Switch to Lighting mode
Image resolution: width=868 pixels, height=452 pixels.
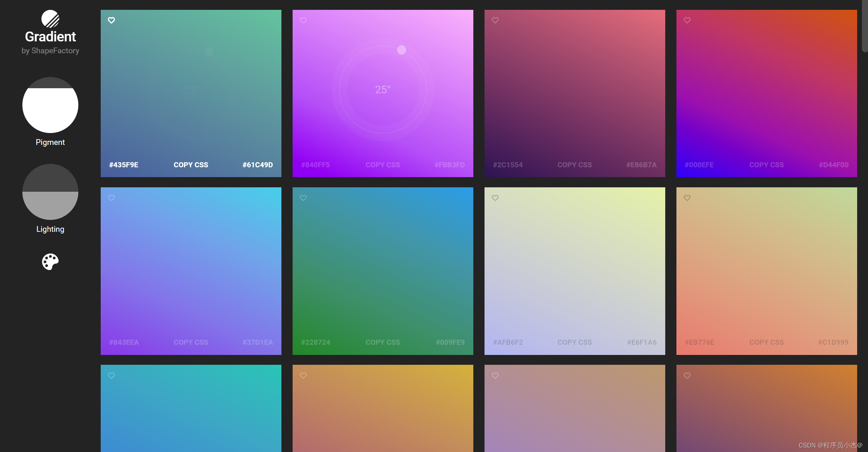[x=50, y=192]
